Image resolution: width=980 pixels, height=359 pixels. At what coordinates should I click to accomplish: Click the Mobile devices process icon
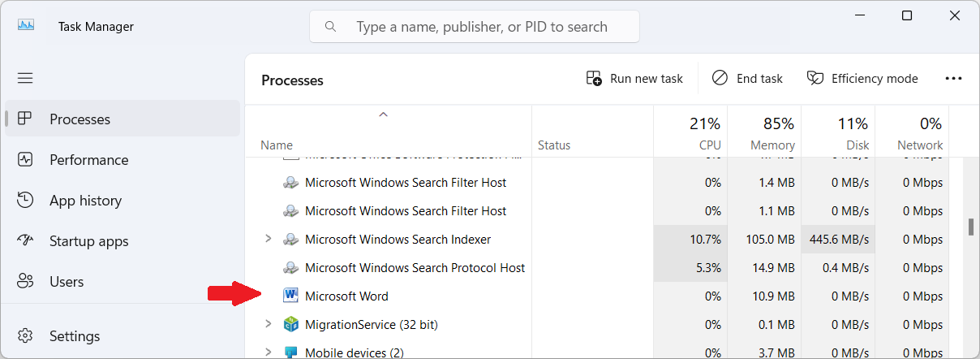pos(291,353)
